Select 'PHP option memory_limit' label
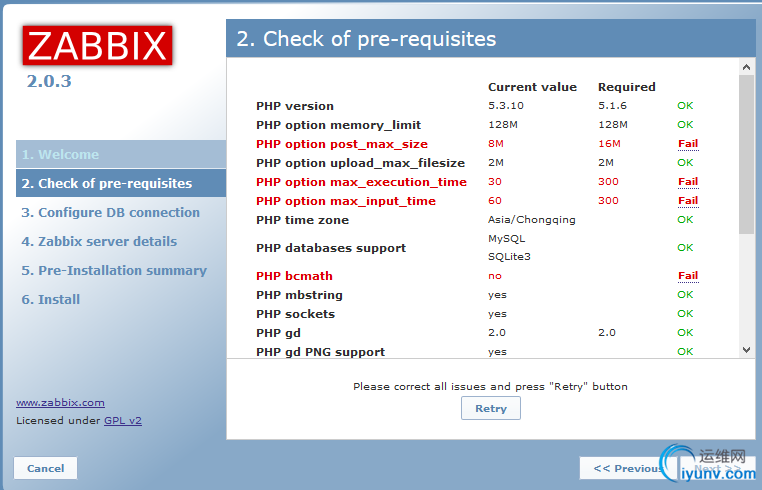 (x=338, y=125)
